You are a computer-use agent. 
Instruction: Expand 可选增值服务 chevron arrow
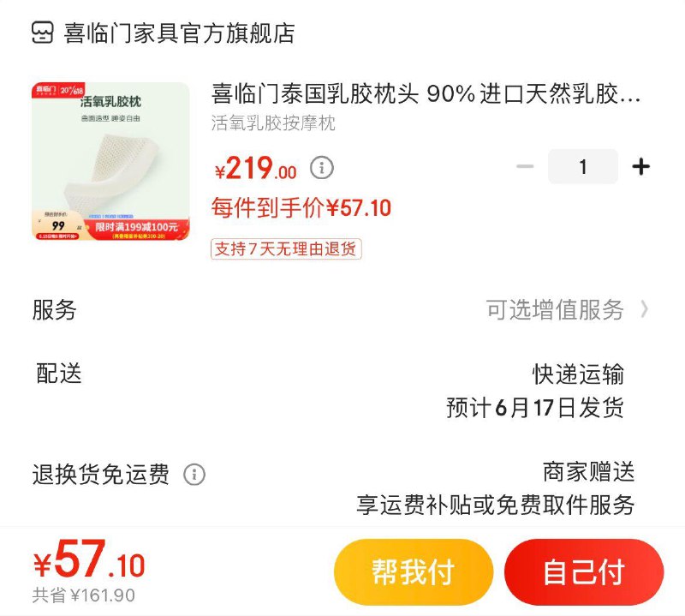[645, 309]
